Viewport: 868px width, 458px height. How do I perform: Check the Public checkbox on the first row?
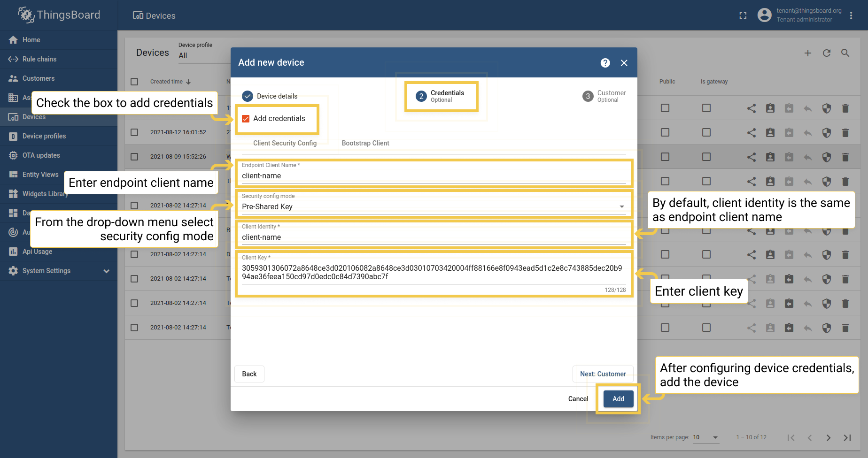pos(665,108)
